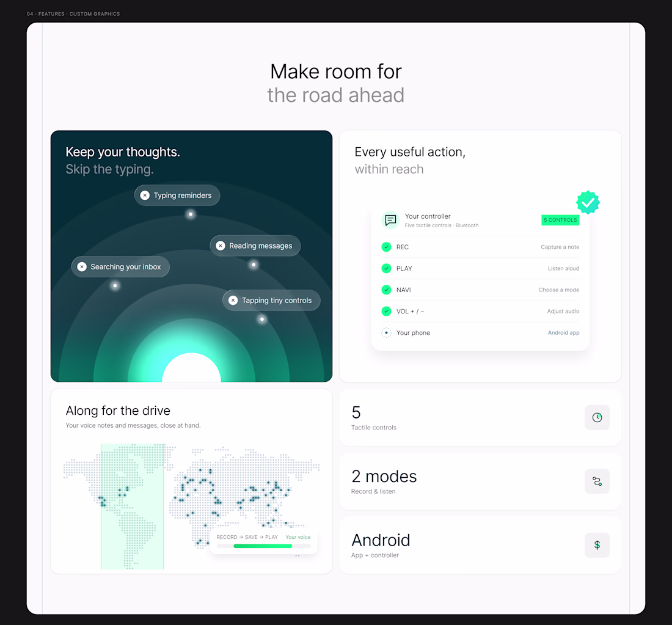The image size is (672, 625).
Task: Click the X icon on Searching your inbox chip
Action: click(x=82, y=266)
